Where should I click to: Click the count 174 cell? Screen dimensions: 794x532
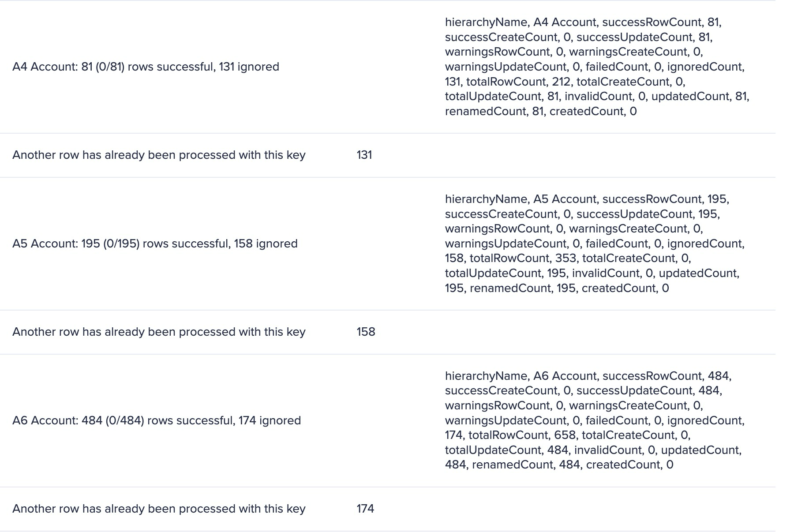pos(365,509)
